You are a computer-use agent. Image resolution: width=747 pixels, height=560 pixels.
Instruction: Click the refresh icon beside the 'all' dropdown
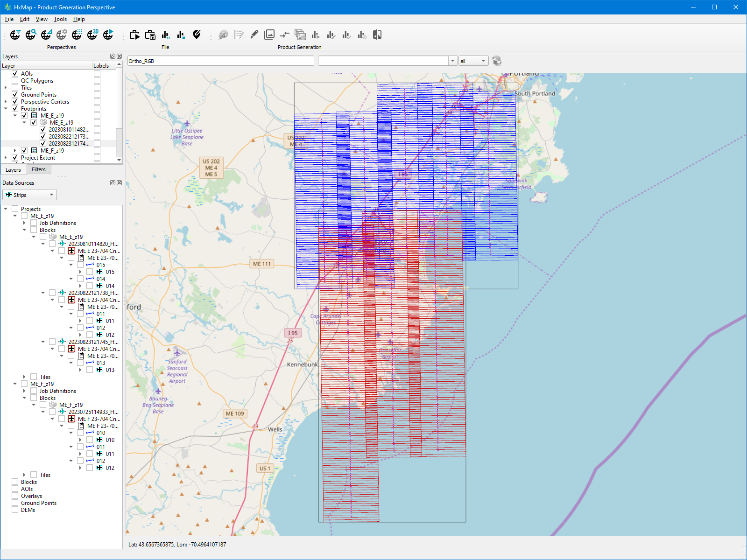point(497,61)
